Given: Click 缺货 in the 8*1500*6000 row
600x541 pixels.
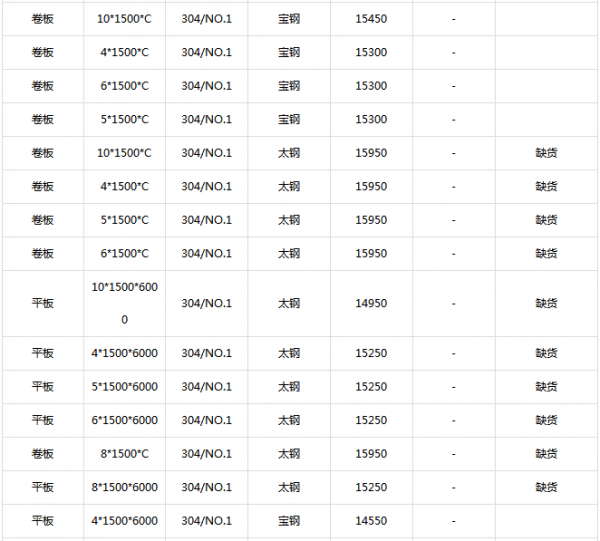Looking at the screenshot, I should [x=546, y=487].
